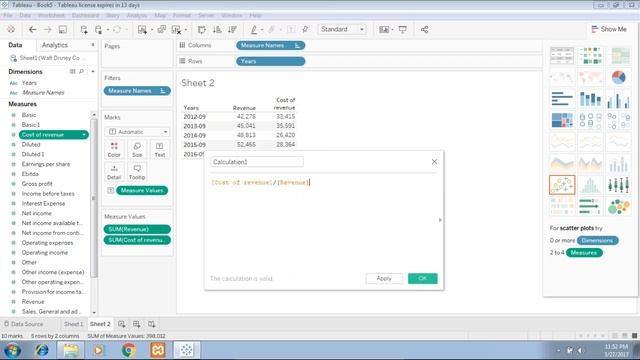Open the File menu

tap(8, 15)
